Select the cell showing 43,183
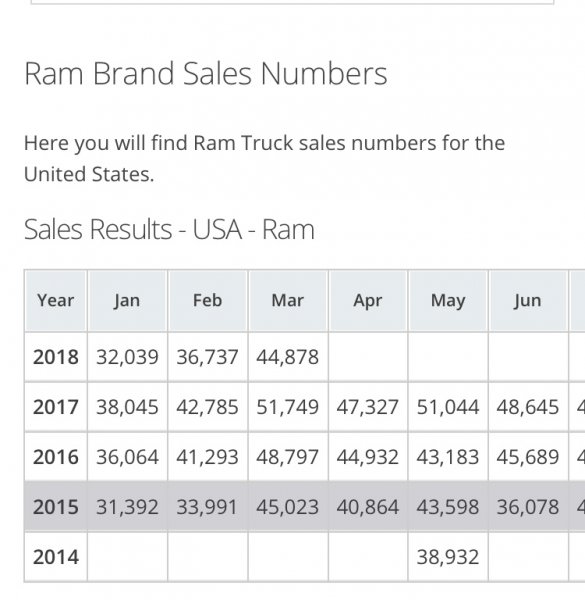The image size is (585, 600). coord(448,457)
